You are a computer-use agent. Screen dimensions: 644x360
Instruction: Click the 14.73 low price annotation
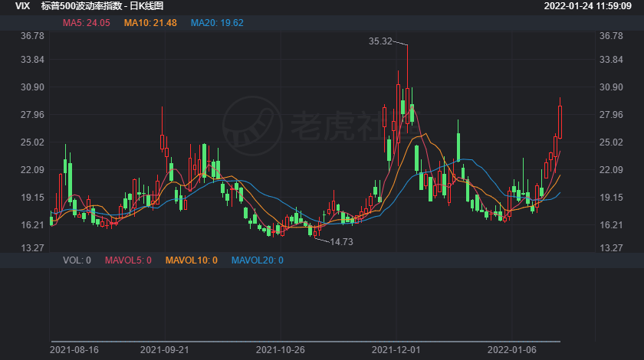(341, 242)
